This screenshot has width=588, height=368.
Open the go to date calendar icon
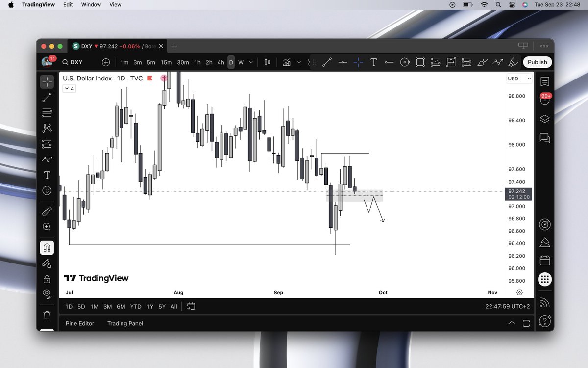tap(191, 306)
